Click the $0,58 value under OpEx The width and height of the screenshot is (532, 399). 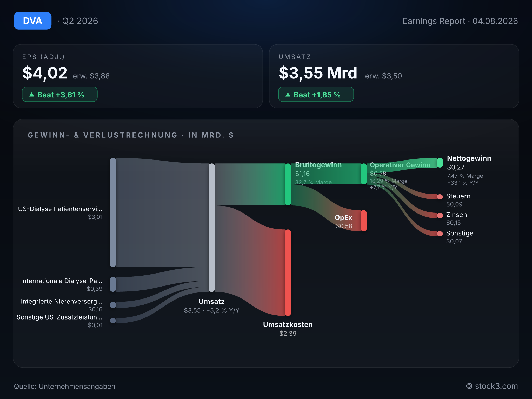coord(344,226)
